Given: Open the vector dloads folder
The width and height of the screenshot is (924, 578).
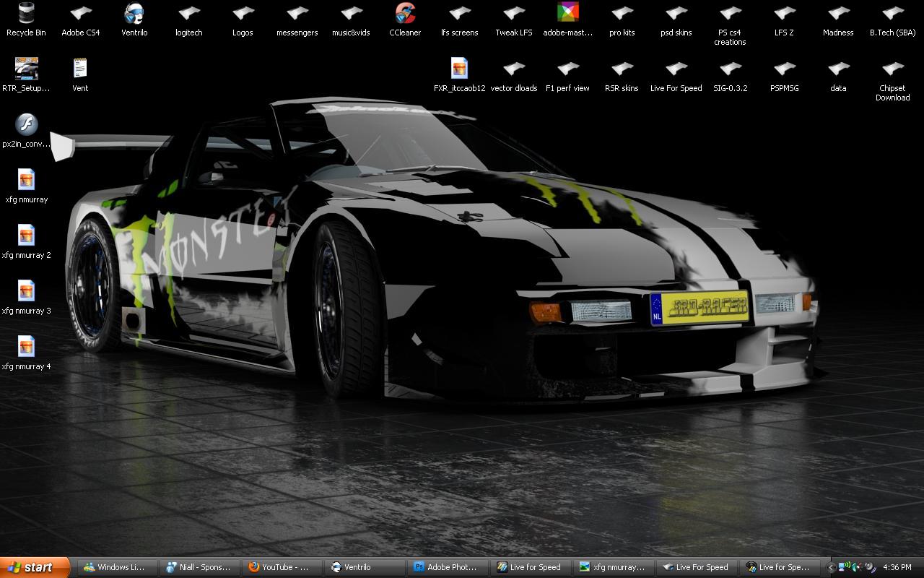Looking at the screenshot, I should [513, 75].
